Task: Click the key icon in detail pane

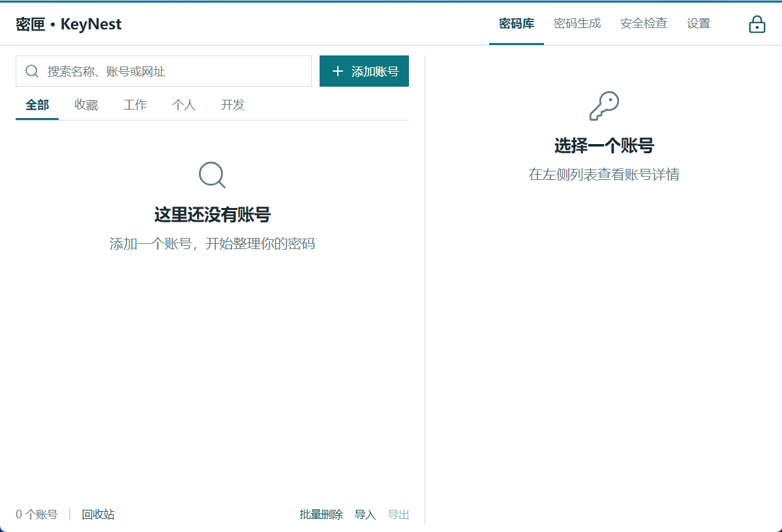Action: coord(604,106)
